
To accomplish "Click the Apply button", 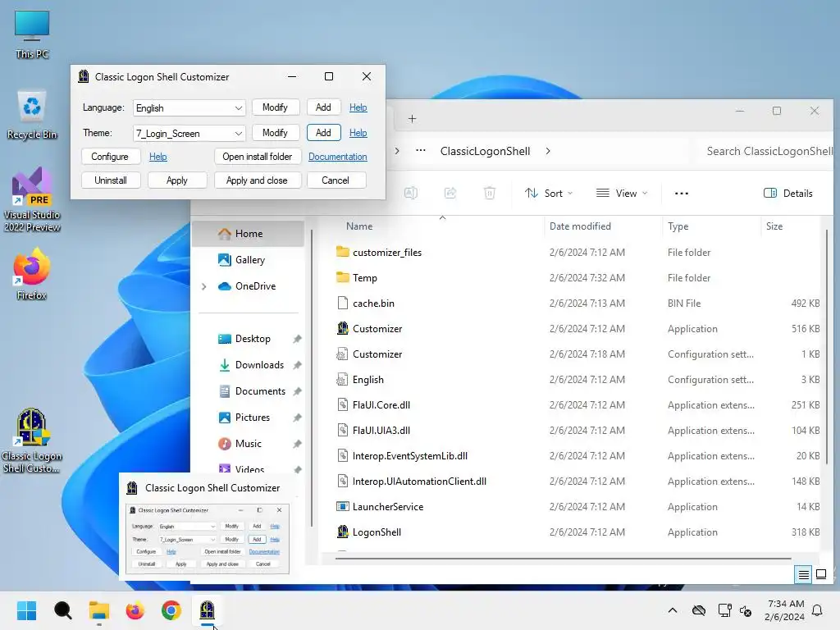I will [177, 180].
